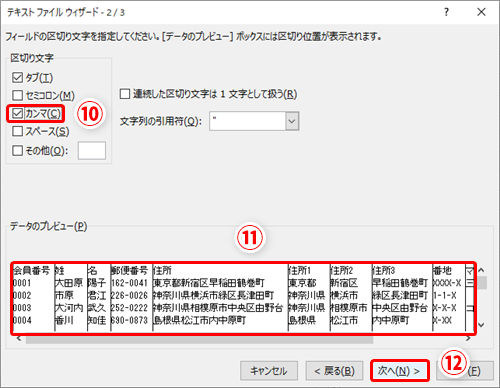Click the 0004 cell in preview

[x=22, y=320]
